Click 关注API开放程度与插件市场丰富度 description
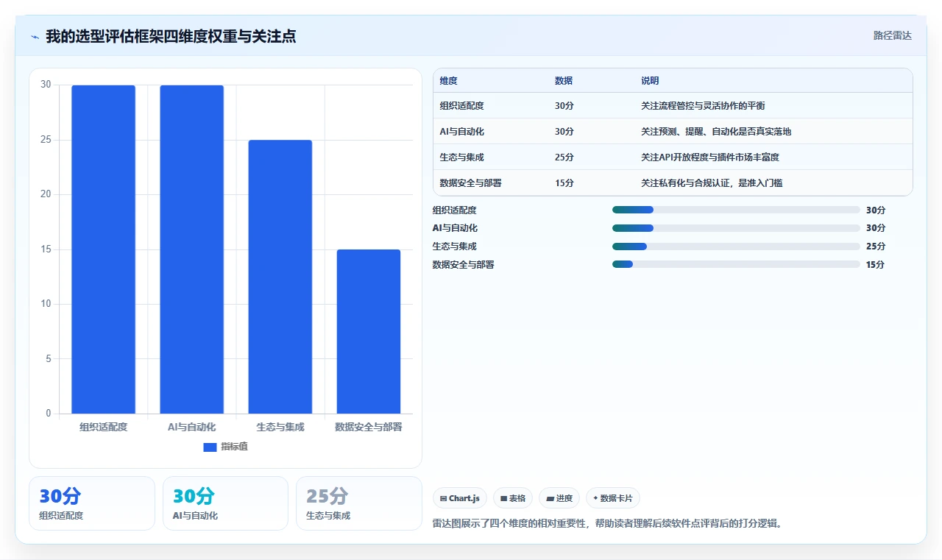 click(x=710, y=157)
